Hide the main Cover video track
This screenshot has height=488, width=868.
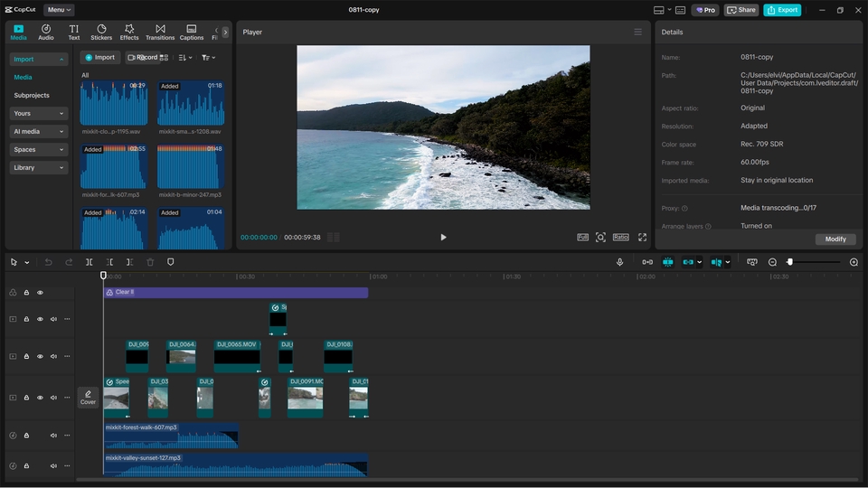pyautogui.click(x=40, y=398)
